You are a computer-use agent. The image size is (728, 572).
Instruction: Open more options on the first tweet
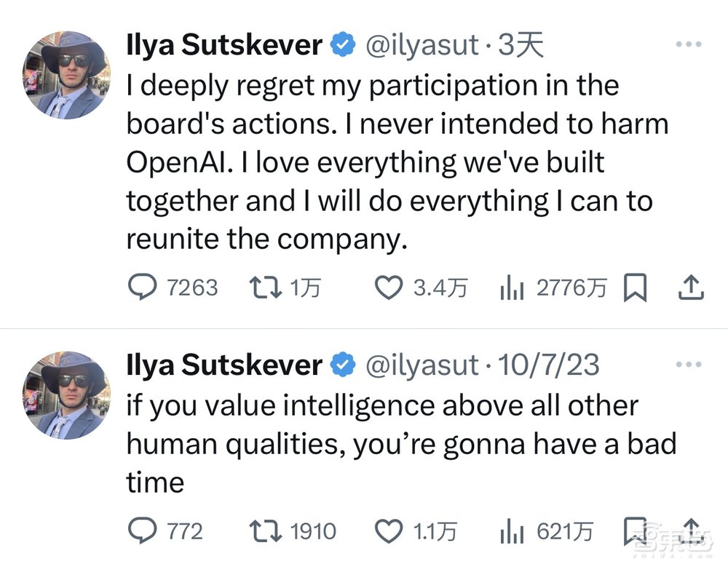point(688,45)
